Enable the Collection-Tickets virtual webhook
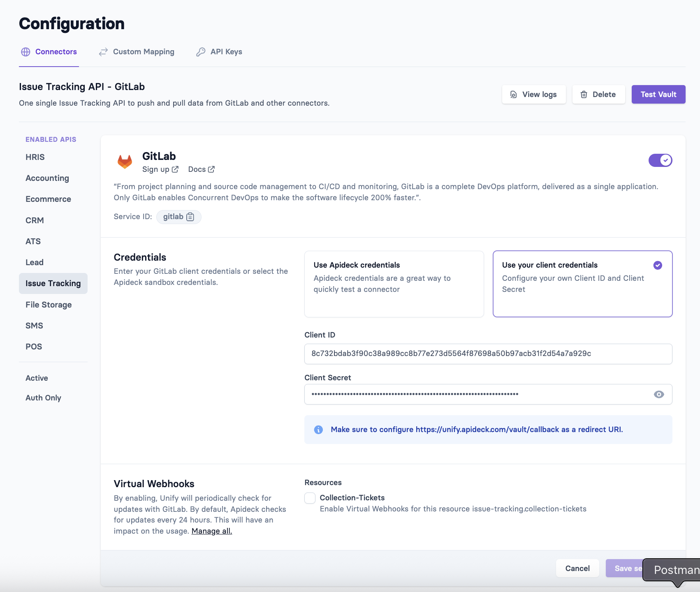700x592 pixels. pos(310,498)
